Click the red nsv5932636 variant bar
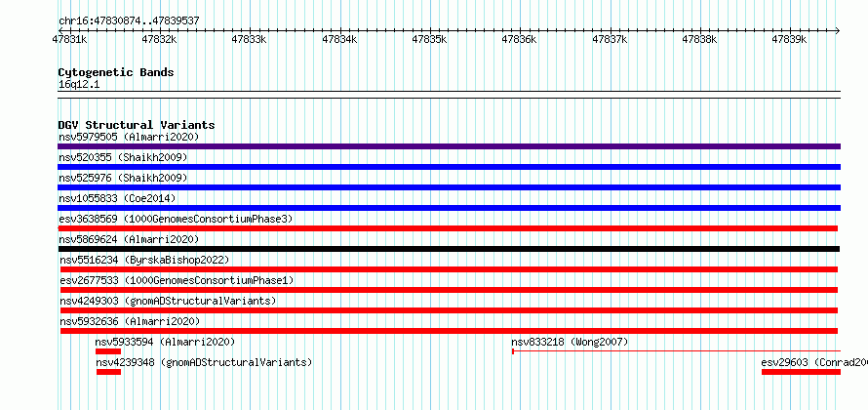This screenshot has width=868, height=410. click(x=449, y=331)
